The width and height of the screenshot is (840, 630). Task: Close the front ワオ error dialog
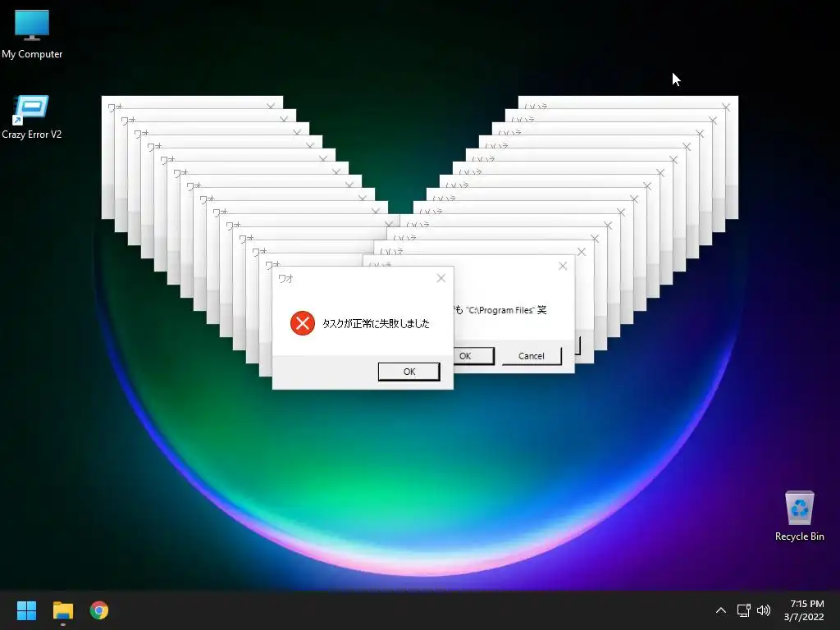tap(441, 278)
